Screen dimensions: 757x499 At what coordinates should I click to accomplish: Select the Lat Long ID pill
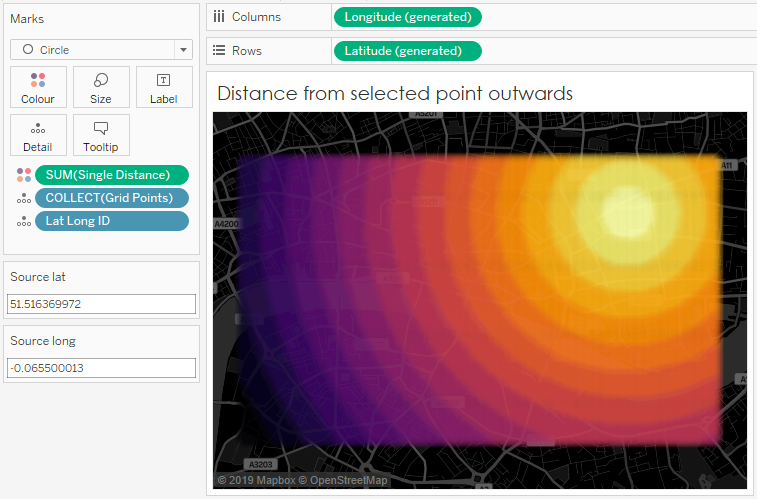[x=111, y=221]
